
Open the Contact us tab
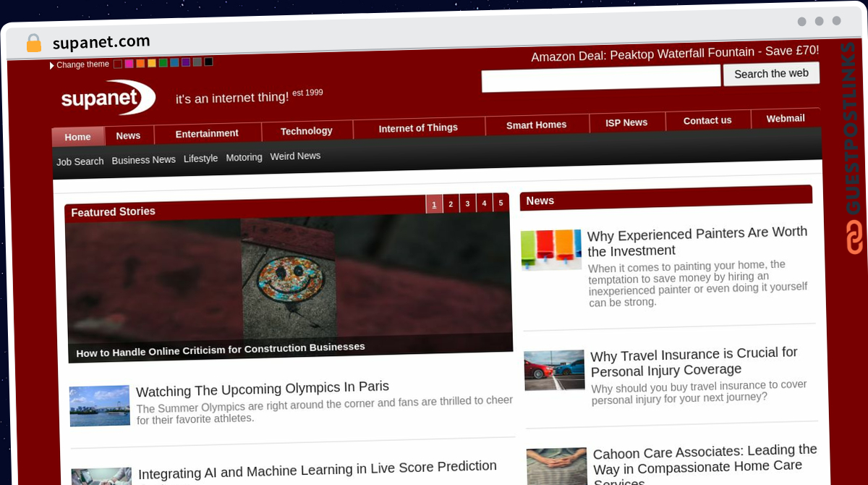coord(707,120)
